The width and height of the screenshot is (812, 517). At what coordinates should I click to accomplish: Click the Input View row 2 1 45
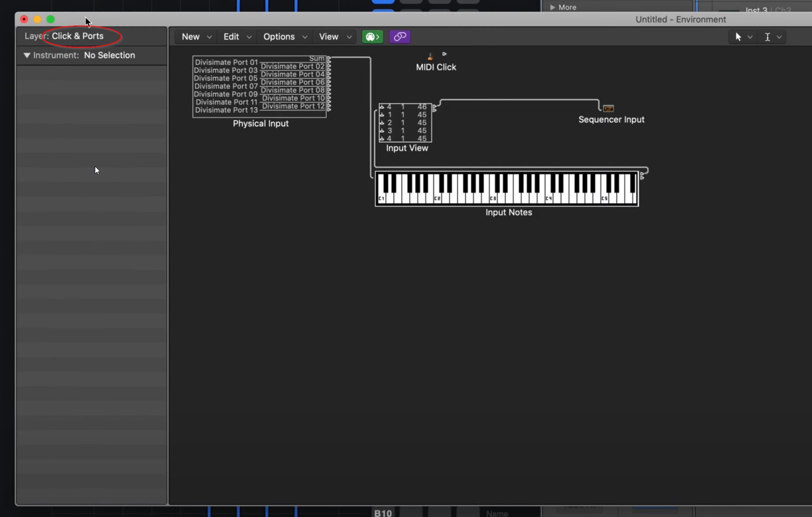click(x=405, y=123)
